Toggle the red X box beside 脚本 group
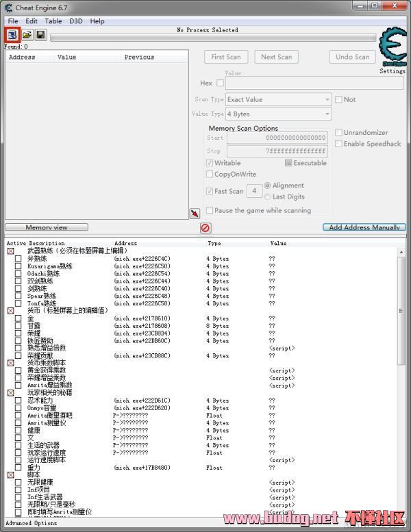The width and height of the screenshot is (411, 532). (x=10, y=475)
